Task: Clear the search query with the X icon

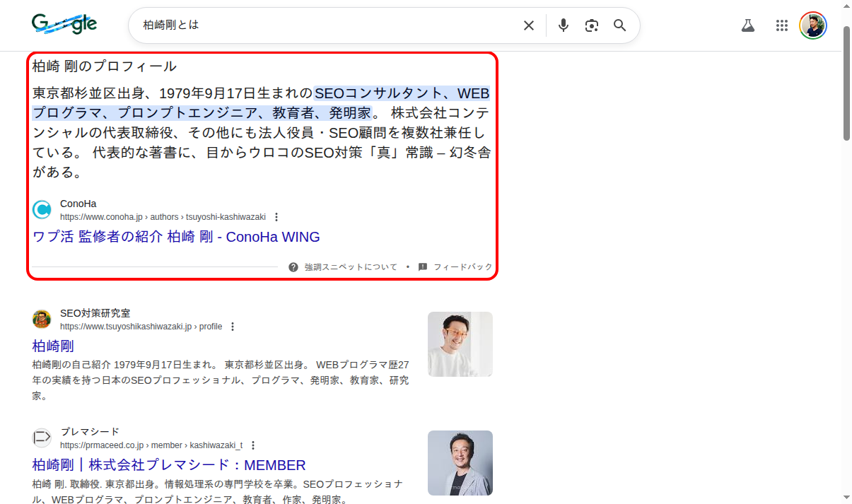Action: (528, 25)
